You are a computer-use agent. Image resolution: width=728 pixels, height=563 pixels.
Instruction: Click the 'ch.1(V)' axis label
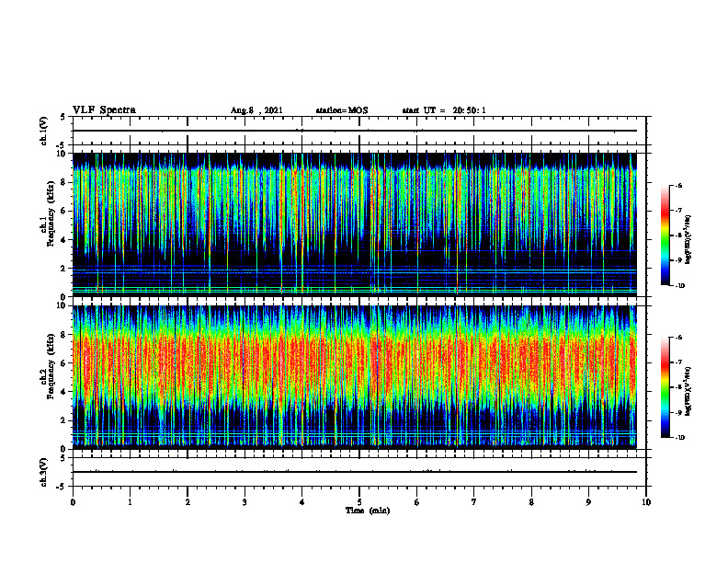coord(44,131)
